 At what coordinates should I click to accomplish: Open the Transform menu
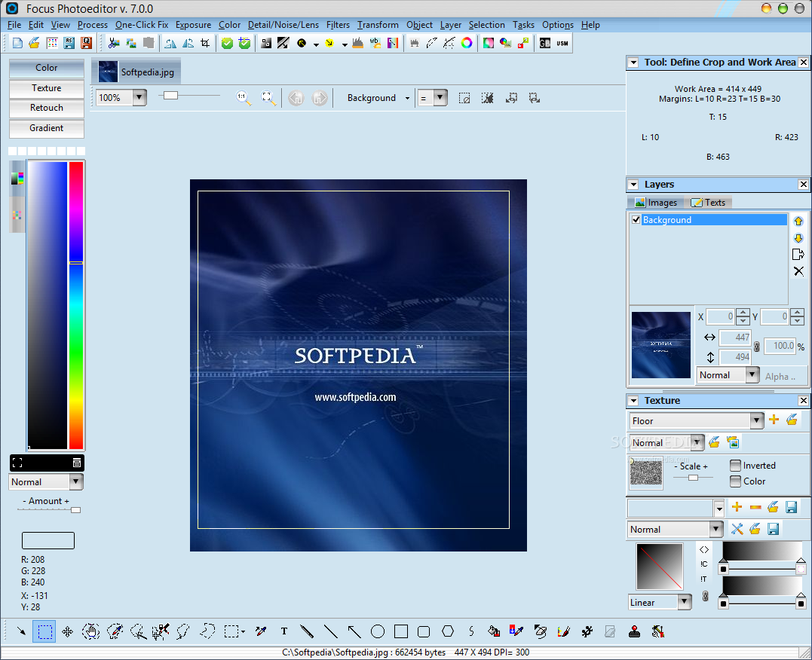[378, 25]
